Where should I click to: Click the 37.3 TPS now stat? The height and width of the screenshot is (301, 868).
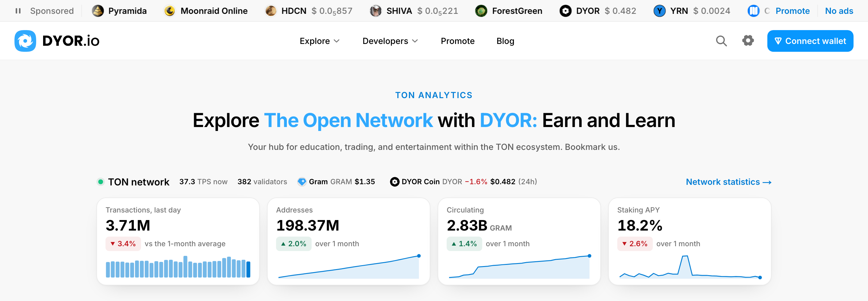[x=203, y=182]
